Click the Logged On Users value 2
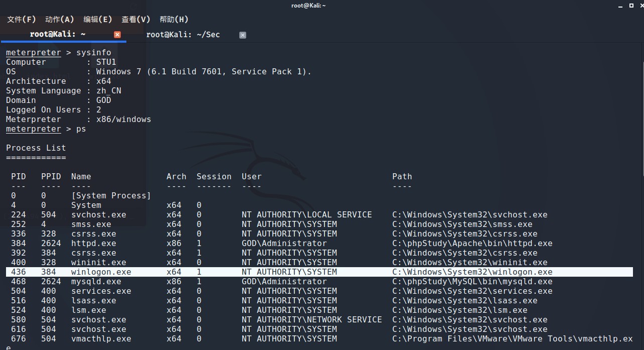Screen dimensions: 644x350 pos(99,110)
